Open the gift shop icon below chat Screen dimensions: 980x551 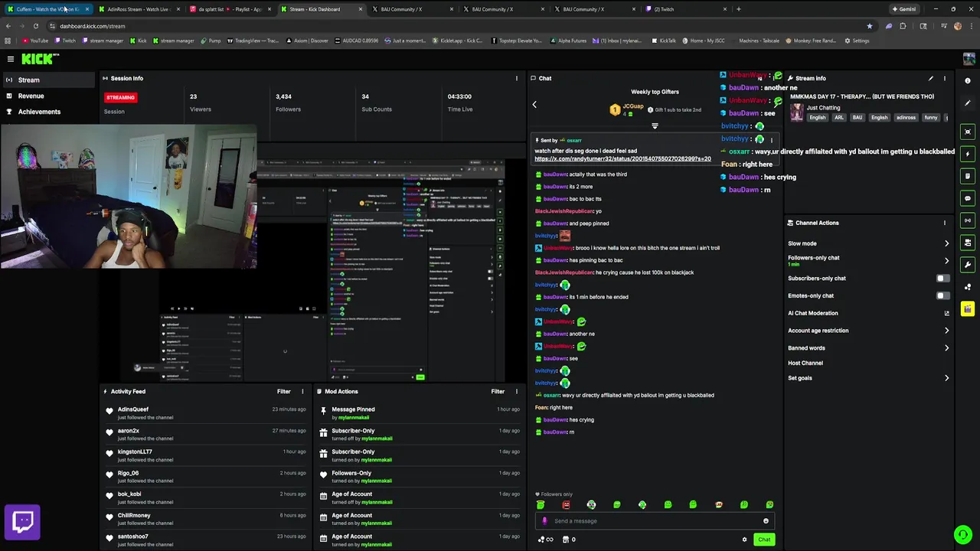pyautogui.click(x=566, y=540)
